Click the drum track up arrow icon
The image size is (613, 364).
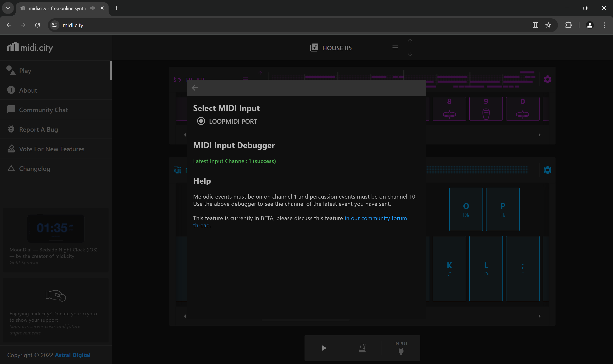coord(260,73)
